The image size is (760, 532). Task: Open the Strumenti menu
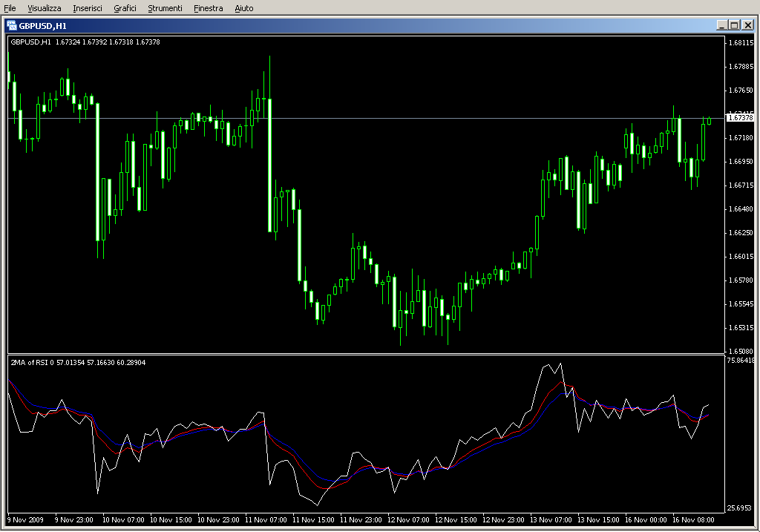pos(165,8)
